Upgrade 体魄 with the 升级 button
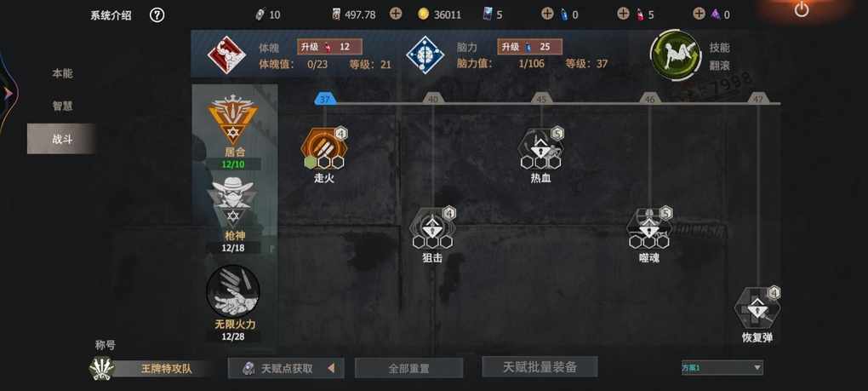Viewport: 868px width, 391px height. pyautogui.click(x=330, y=47)
